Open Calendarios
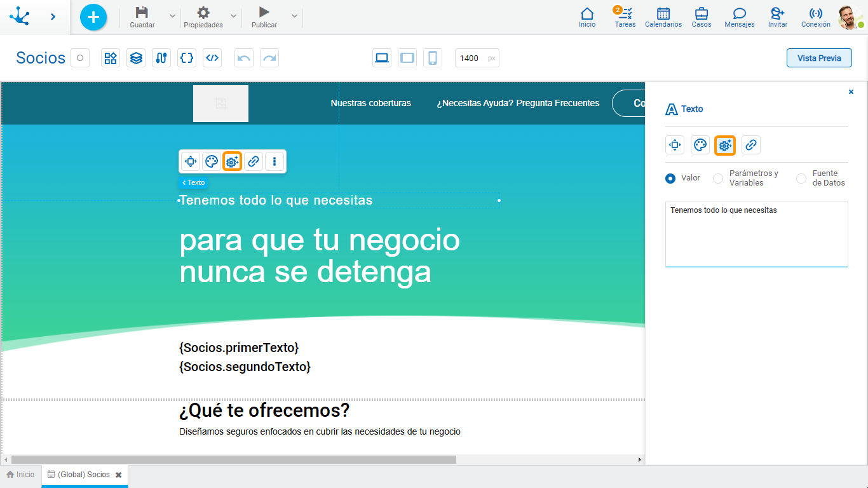This screenshot has height=488, width=868. pos(663,17)
